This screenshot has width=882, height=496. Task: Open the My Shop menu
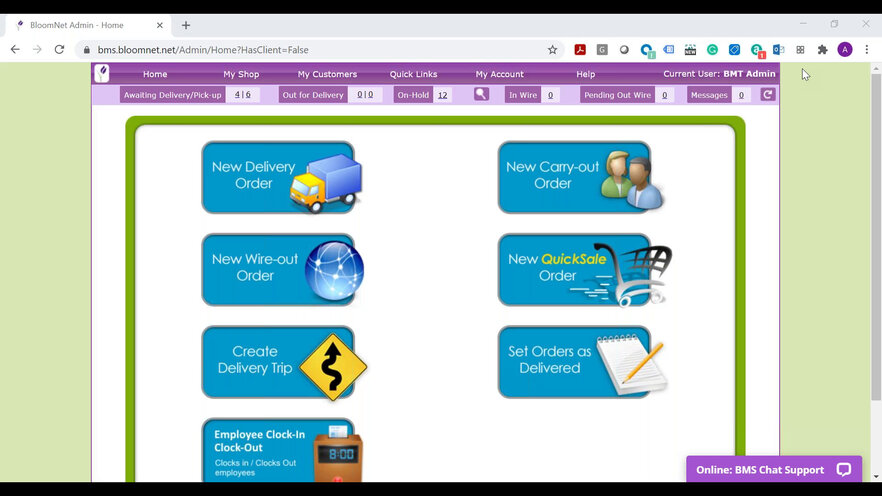point(241,74)
